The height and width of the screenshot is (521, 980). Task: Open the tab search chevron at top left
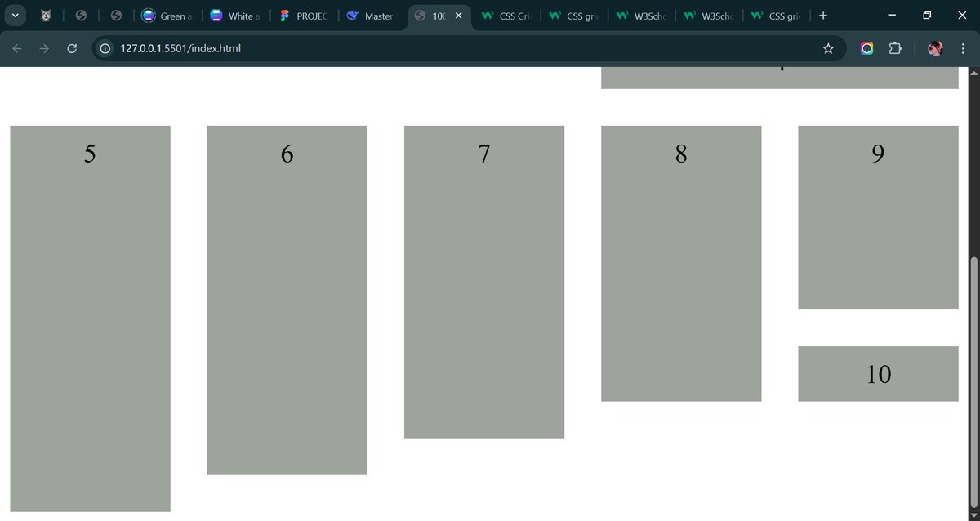point(14,15)
